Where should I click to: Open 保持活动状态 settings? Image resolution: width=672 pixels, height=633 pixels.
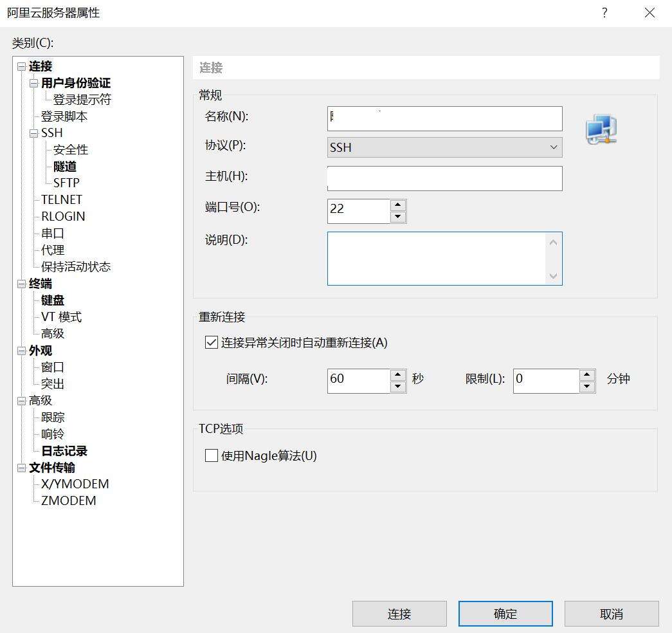pyautogui.click(x=76, y=267)
